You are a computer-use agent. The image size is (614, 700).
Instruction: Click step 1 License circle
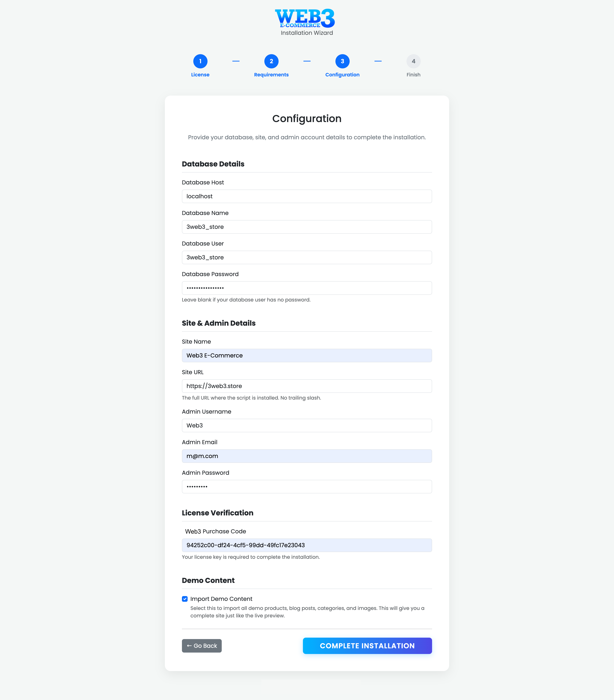tap(200, 61)
